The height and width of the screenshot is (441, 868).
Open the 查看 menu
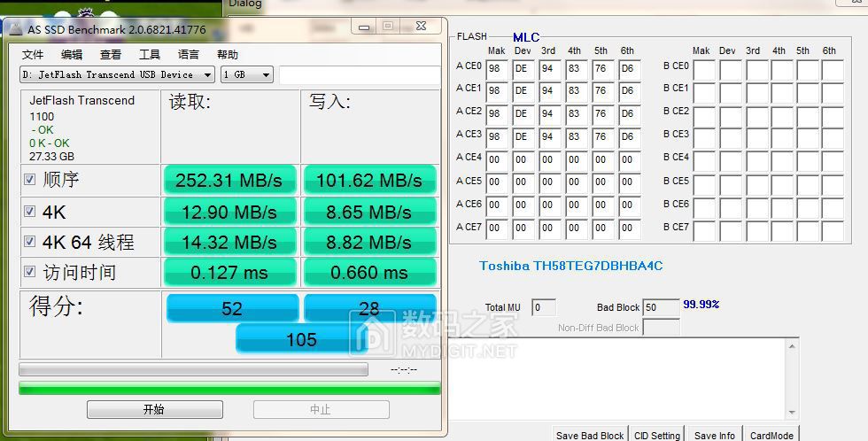click(x=110, y=54)
